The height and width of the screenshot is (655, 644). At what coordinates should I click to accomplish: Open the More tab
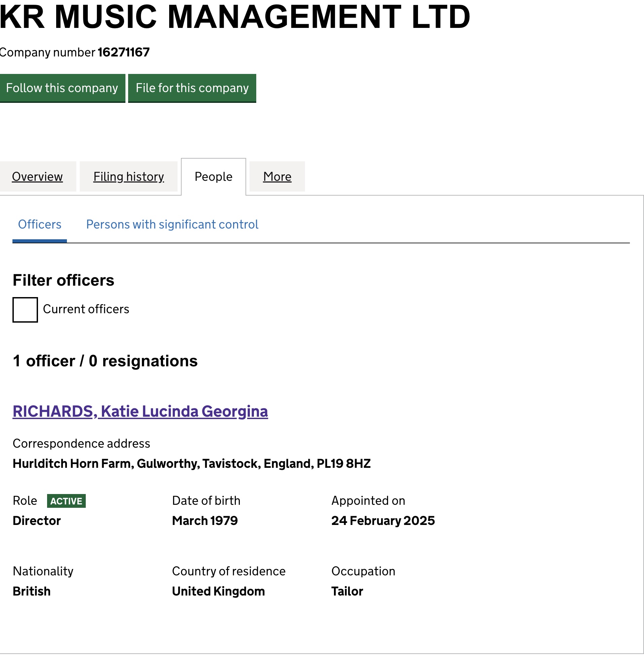277,177
